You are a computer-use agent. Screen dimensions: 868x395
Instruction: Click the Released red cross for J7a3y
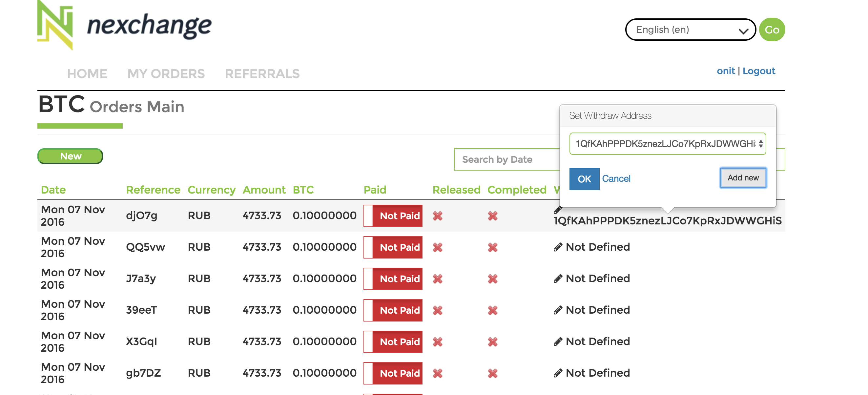438,279
